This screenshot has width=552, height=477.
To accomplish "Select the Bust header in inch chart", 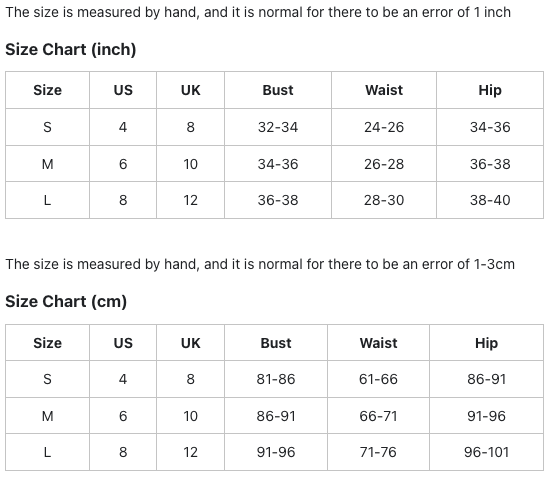I will tap(278, 90).
